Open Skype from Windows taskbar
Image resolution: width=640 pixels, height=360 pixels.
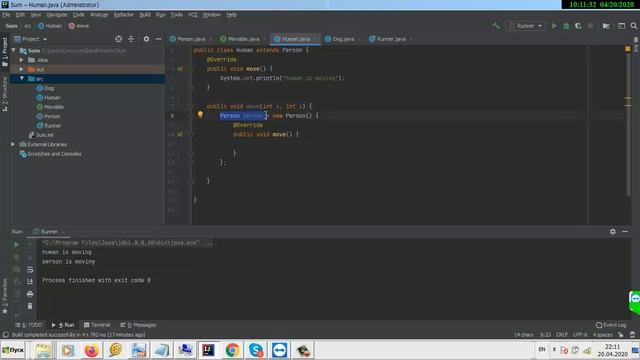(x=256, y=350)
